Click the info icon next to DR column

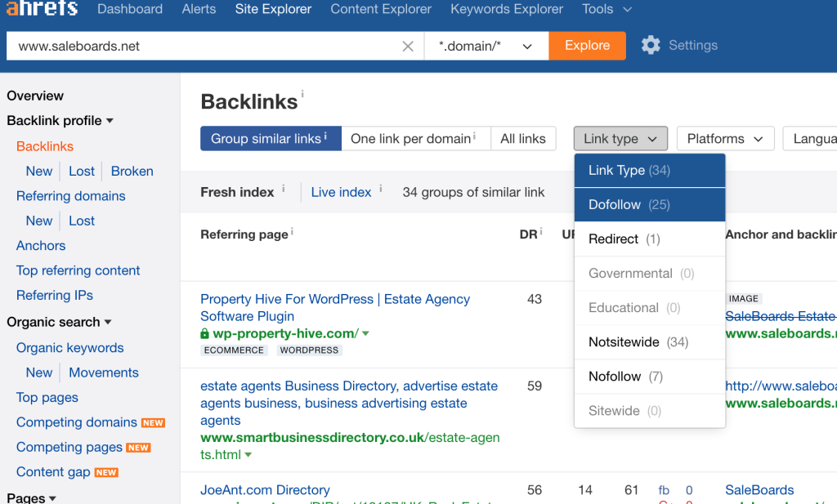(541, 231)
